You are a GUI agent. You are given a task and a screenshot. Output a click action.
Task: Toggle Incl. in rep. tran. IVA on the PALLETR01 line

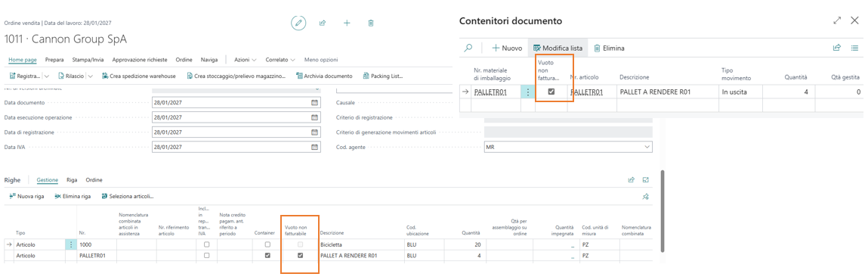(206, 256)
